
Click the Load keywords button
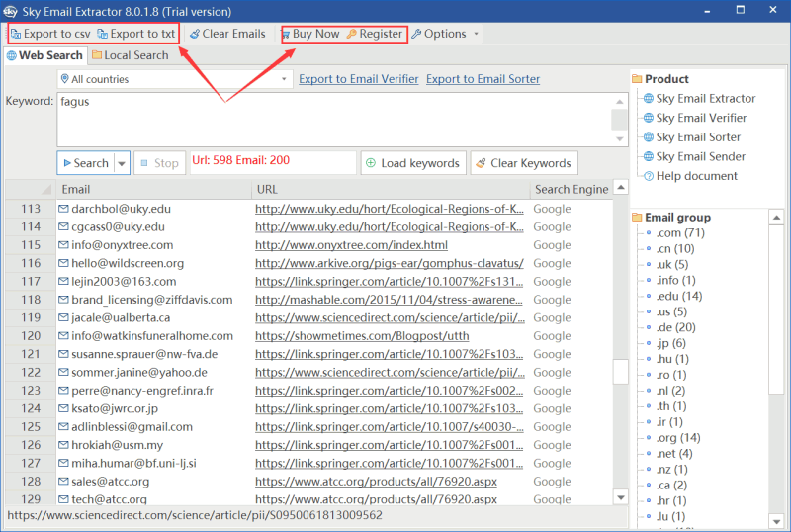[412, 163]
